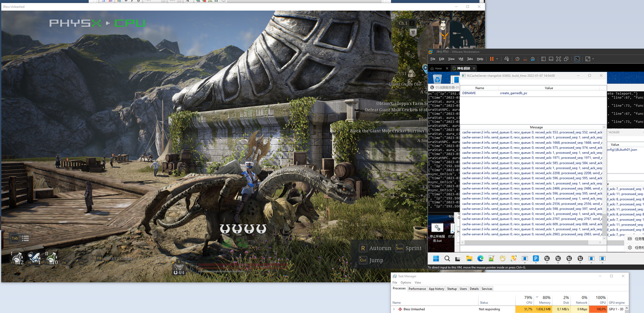Close the VMware Home tab
Screen dimensions: 644x313
pyautogui.click(x=447, y=68)
